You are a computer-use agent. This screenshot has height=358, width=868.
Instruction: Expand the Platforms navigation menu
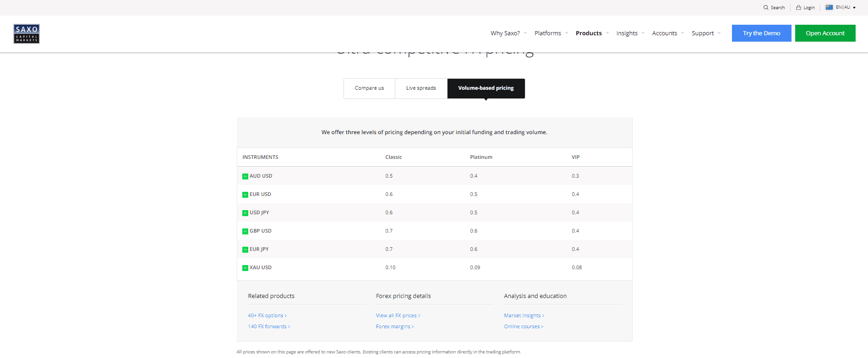tap(548, 33)
